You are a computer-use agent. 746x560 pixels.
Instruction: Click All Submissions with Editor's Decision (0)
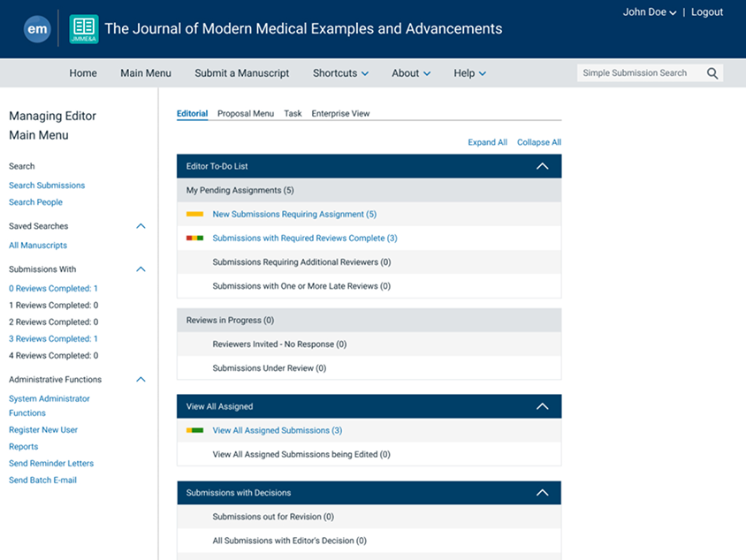[290, 541]
